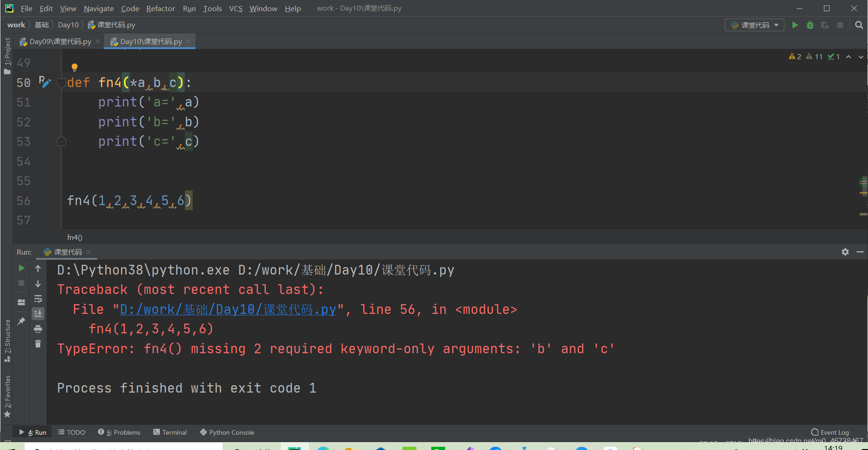This screenshot has width=868, height=450.
Task: Open traceback file link to 课堂代码.py
Action: click(228, 309)
